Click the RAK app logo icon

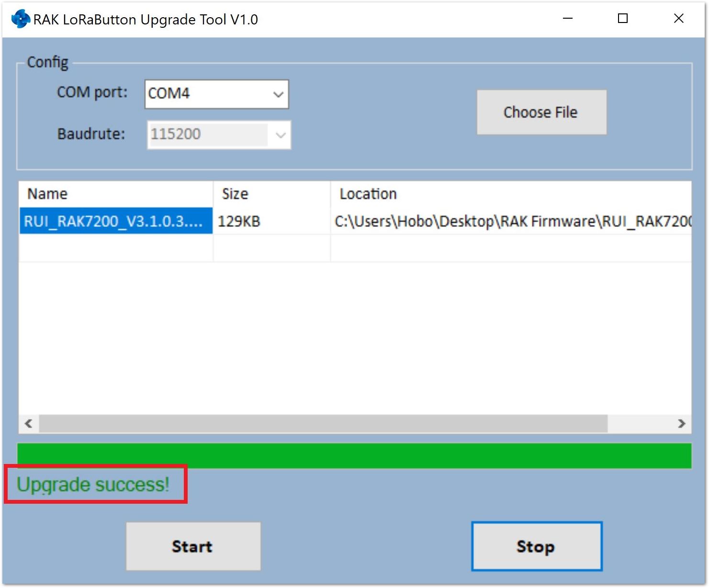[x=21, y=19]
